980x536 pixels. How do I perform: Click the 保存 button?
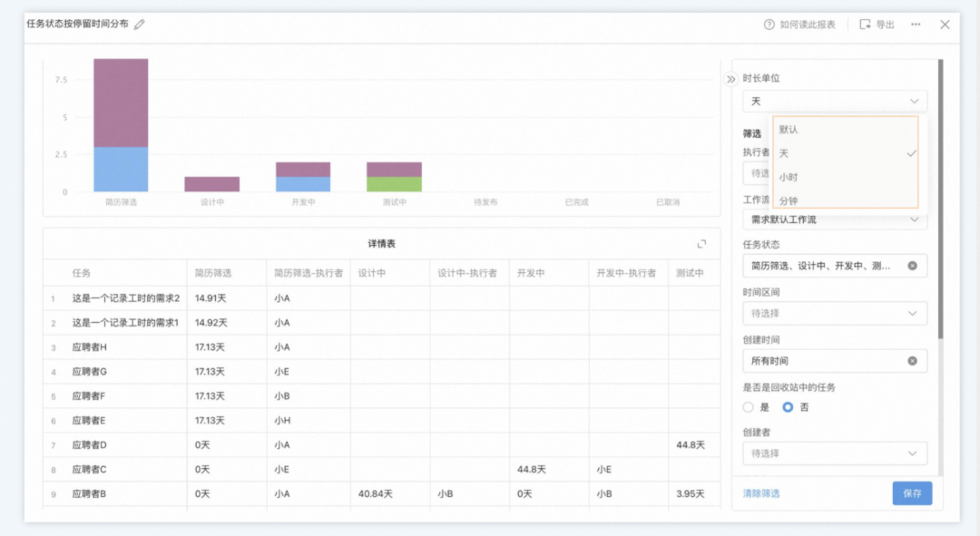(911, 493)
